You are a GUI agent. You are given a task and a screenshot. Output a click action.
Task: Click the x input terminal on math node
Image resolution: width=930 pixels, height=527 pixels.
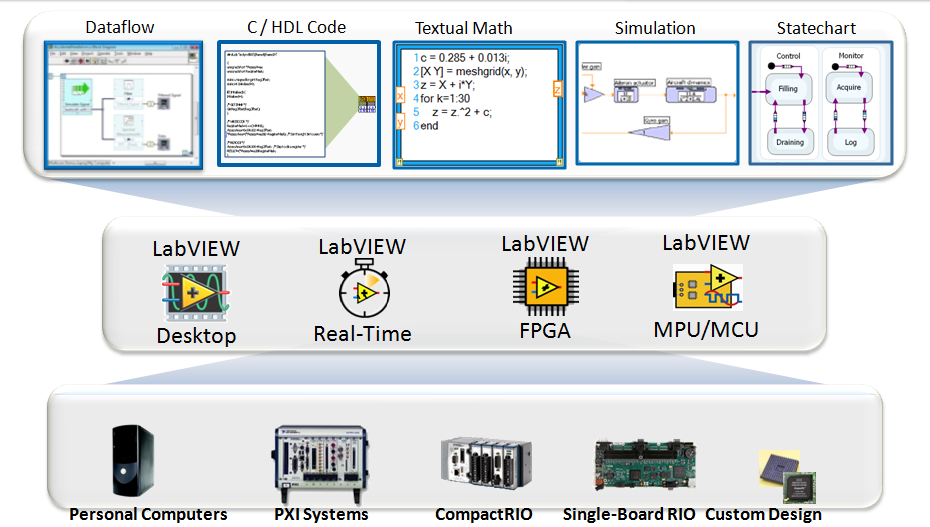tap(400, 96)
